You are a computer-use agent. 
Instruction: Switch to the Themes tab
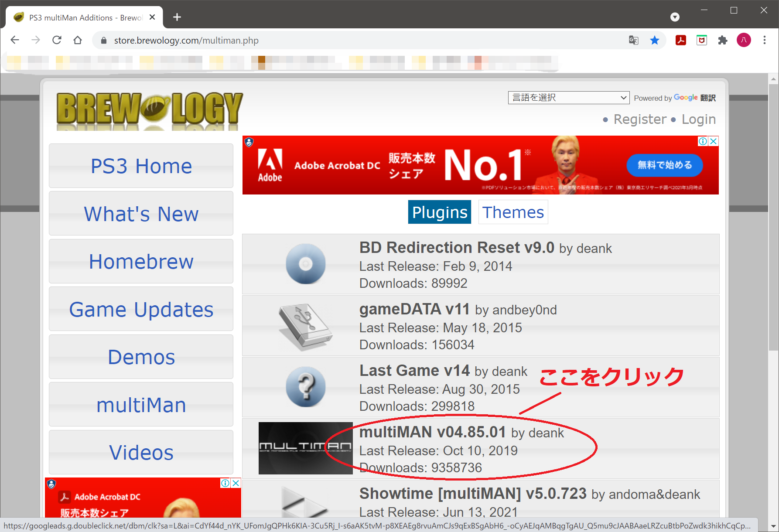coord(513,212)
